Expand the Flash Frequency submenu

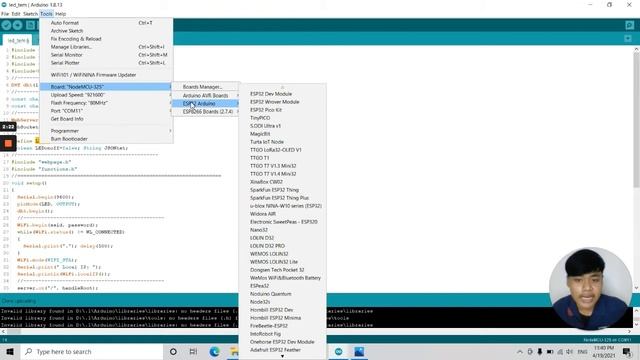106,103
